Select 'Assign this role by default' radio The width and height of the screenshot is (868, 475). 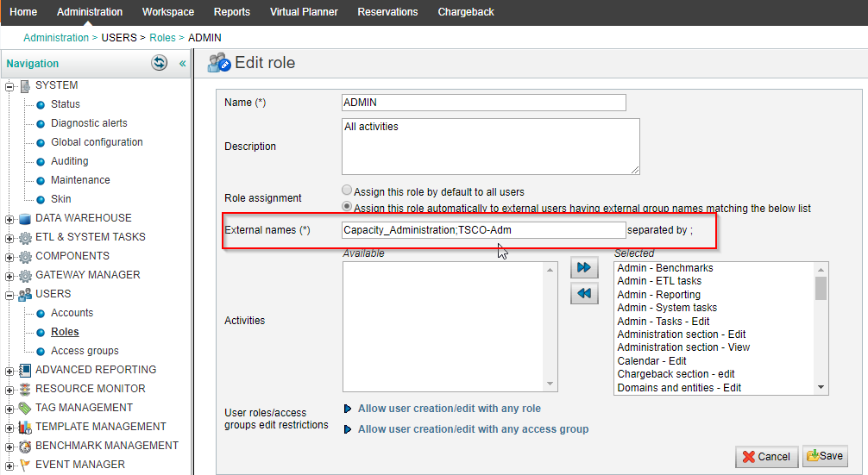(x=347, y=191)
